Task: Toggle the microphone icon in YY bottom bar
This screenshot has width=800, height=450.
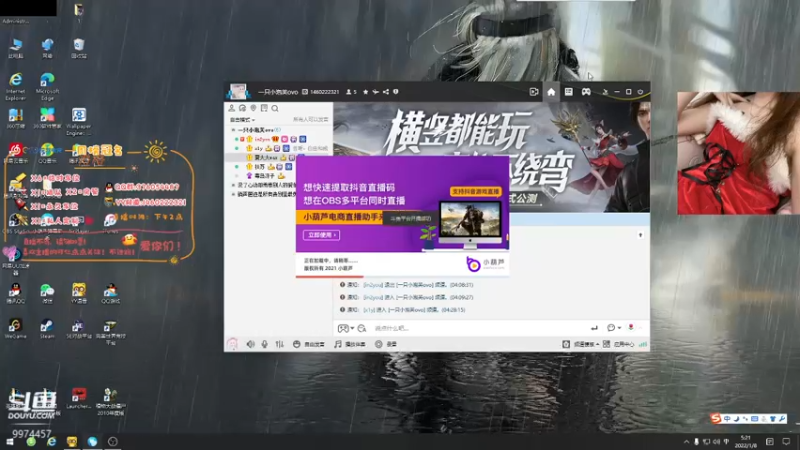Action: pos(264,344)
